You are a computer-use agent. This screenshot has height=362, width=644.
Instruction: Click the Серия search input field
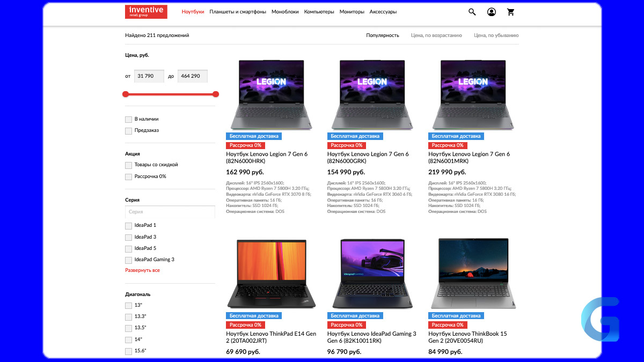coord(170,212)
